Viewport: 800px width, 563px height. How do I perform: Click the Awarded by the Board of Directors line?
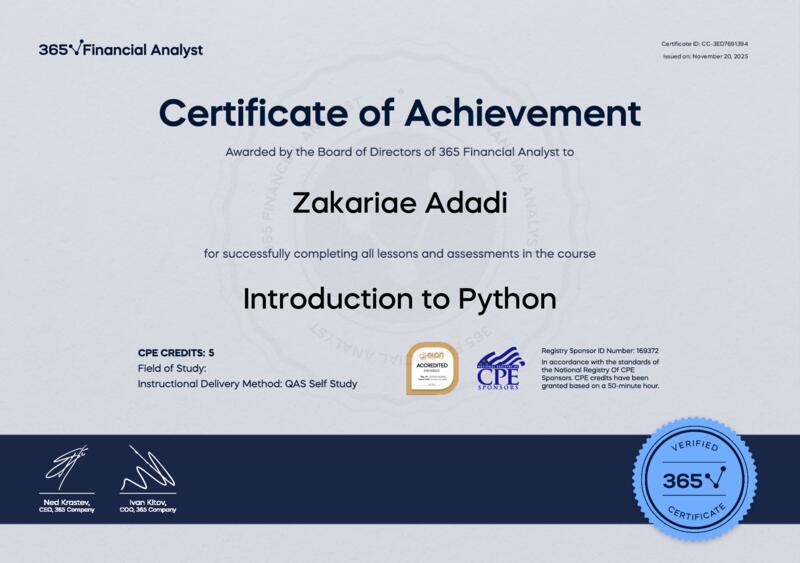[x=400, y=153]
